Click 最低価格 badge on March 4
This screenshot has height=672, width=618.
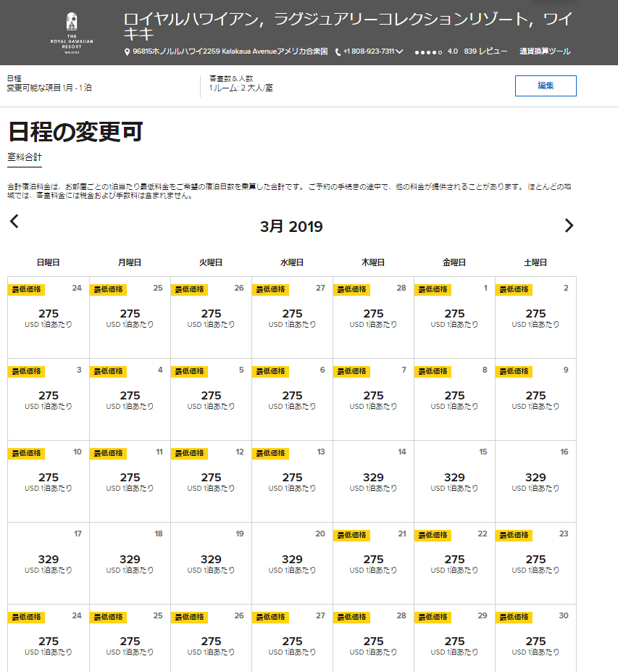pos(108,372)
